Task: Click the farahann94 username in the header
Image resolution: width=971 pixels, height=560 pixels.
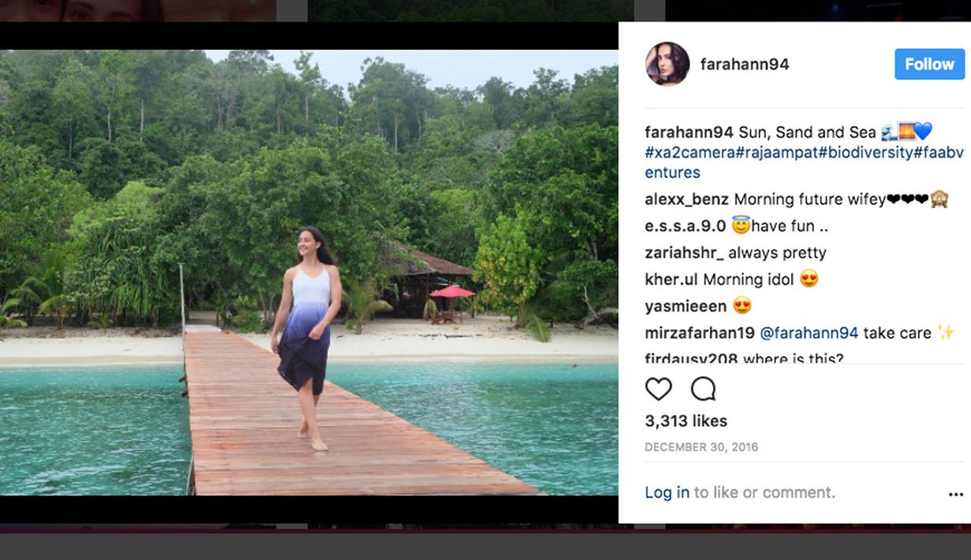Action: coord(745,64)
